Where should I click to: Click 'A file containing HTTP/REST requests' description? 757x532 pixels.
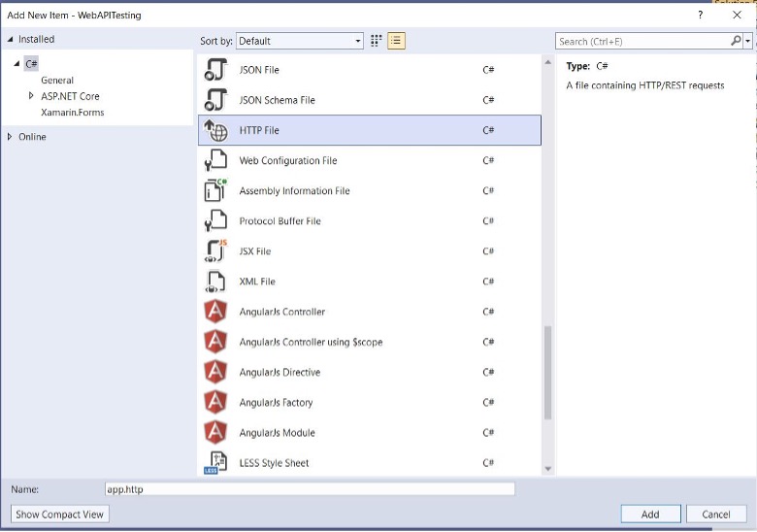click(645, 85)
